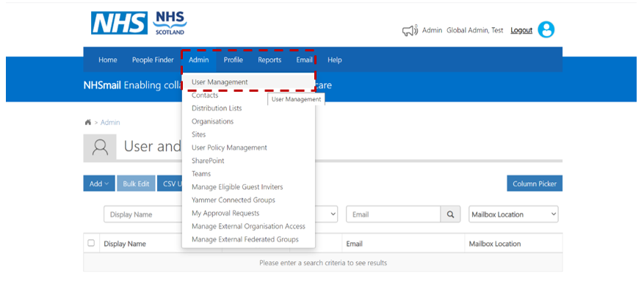Click the Admin breadcrumb link
The image size is (644, 284).
click(110, 123)
